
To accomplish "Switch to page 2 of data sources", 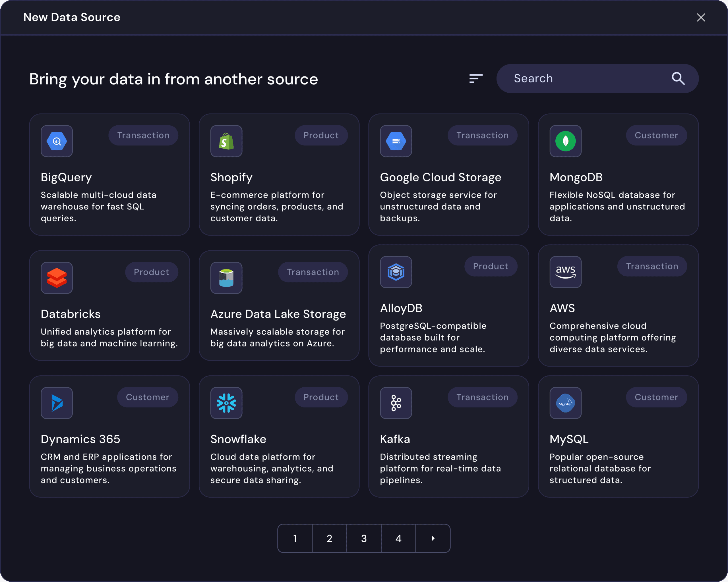I will 330,539.
